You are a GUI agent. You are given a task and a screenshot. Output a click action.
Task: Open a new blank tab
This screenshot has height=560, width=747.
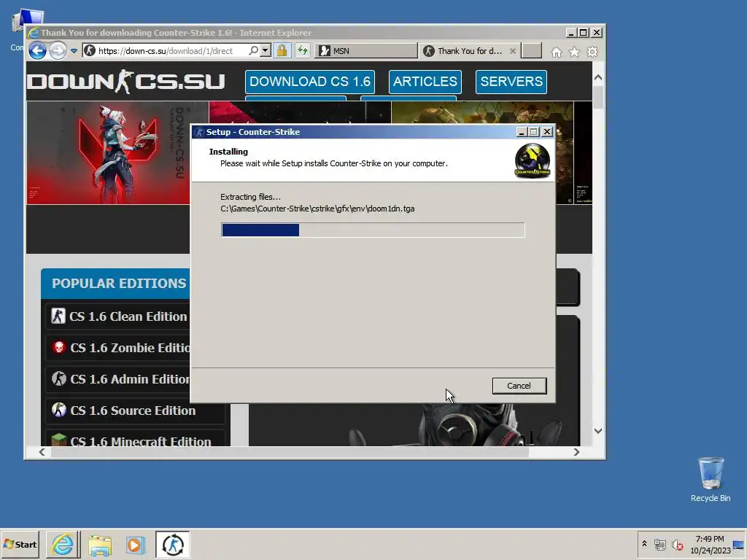(x=531, y=50)
